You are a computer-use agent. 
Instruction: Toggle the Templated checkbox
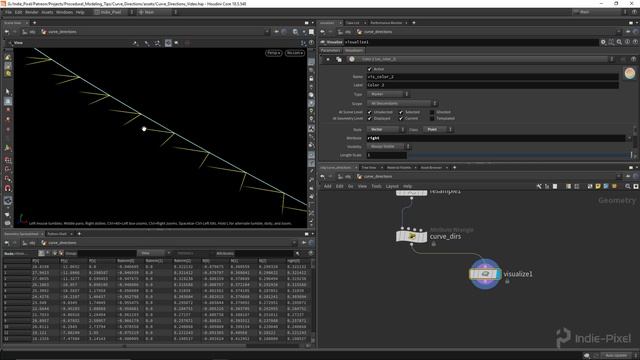(x=432, y=118)
